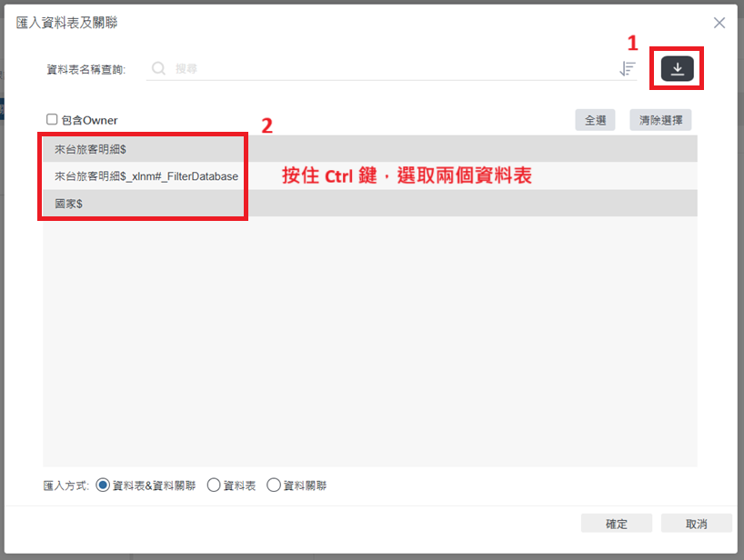Click the empty area of table list
The height and width of the screenshot is (560, 744).
coord(370,342)
